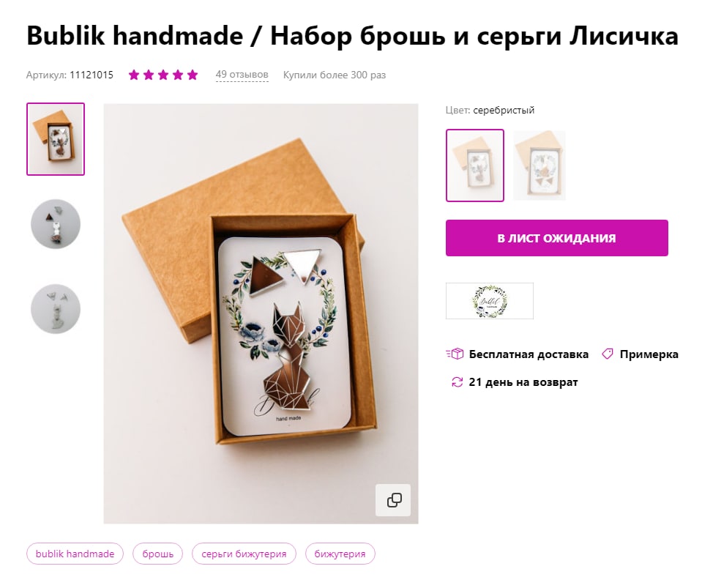Click the similar-products icon on main photo
The height and width of the screenshot is (588, 702).
[392, 500]
